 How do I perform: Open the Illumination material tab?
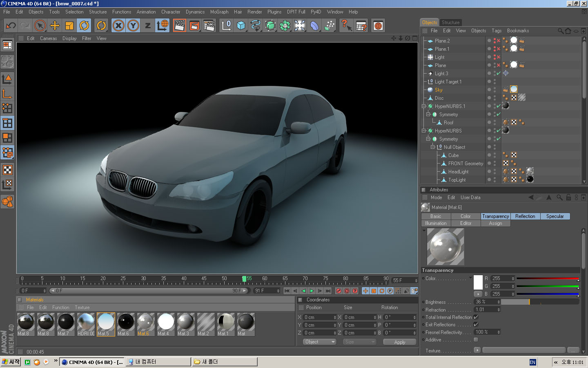[436, 223]
